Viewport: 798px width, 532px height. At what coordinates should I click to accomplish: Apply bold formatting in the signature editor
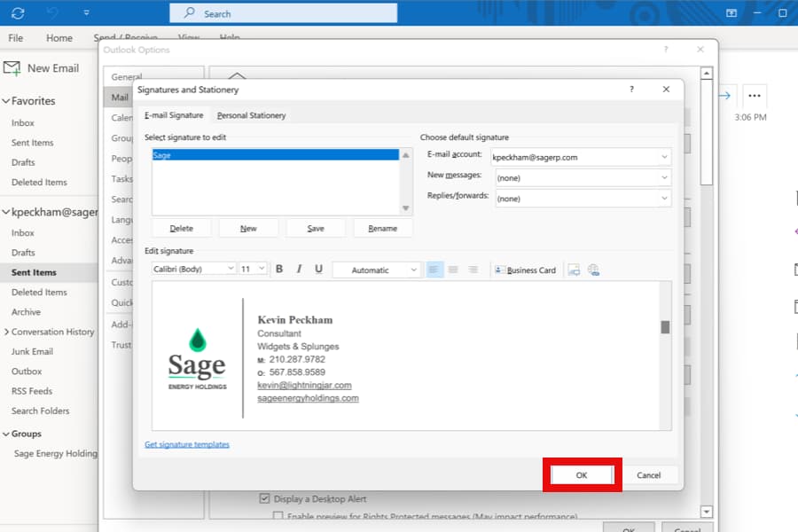click(x=279, y=270)
